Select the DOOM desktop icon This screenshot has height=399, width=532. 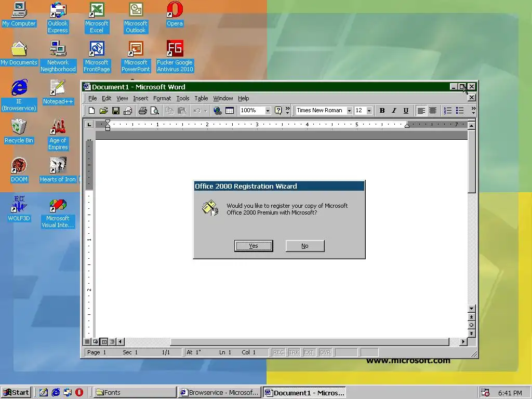(19, 170)
